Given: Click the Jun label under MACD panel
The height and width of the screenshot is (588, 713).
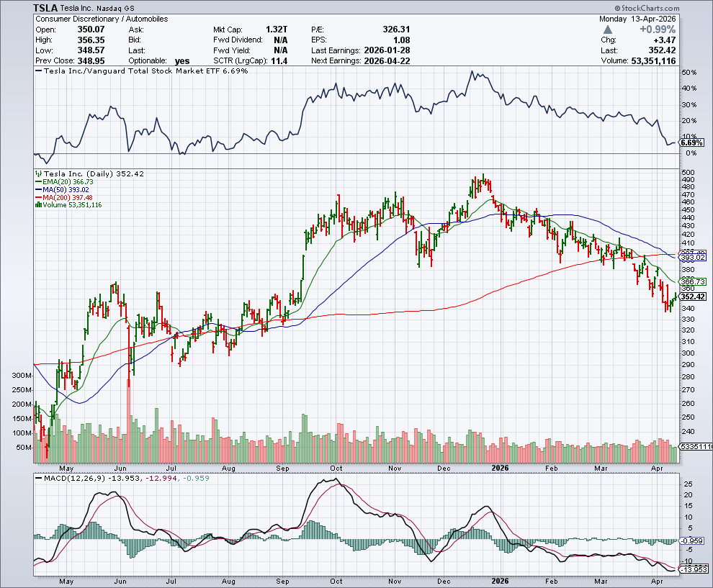Looking at the screenshot, I should click(x=120, y=582).
